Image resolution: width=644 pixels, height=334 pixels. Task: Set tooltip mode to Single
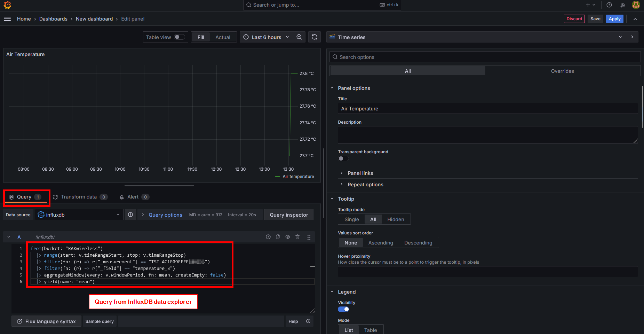tap(352, 219)
